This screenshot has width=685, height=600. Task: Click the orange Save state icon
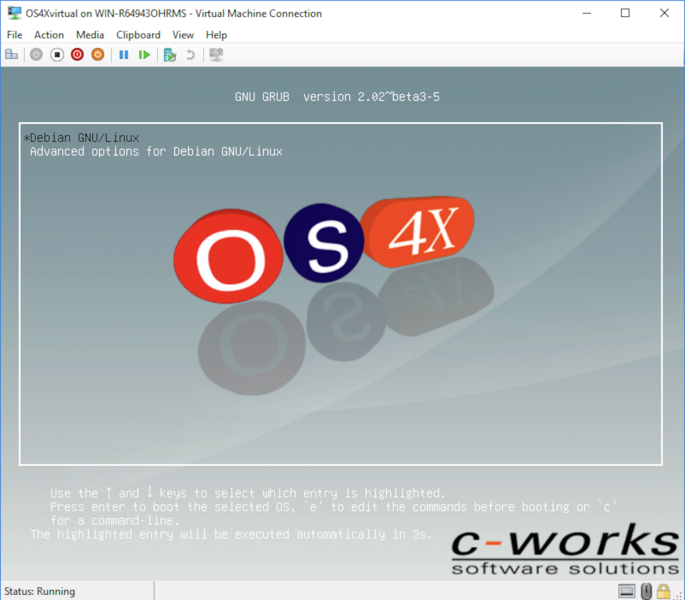97,55
